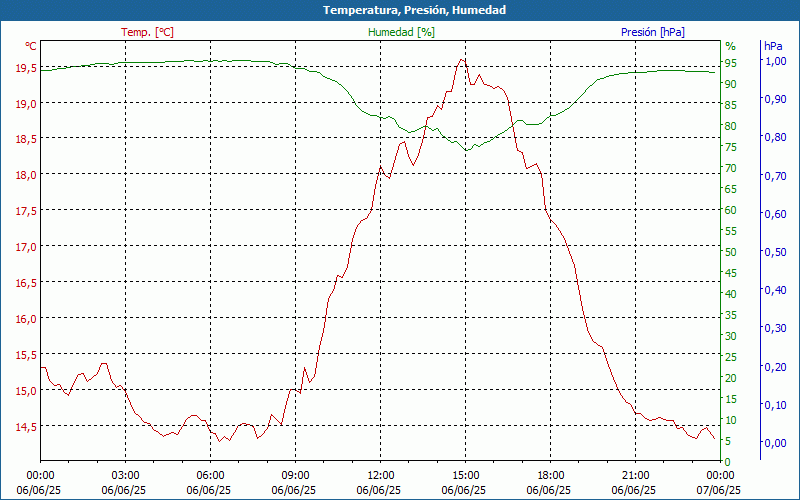Click the 50 humidity axis value

(731, 252)
